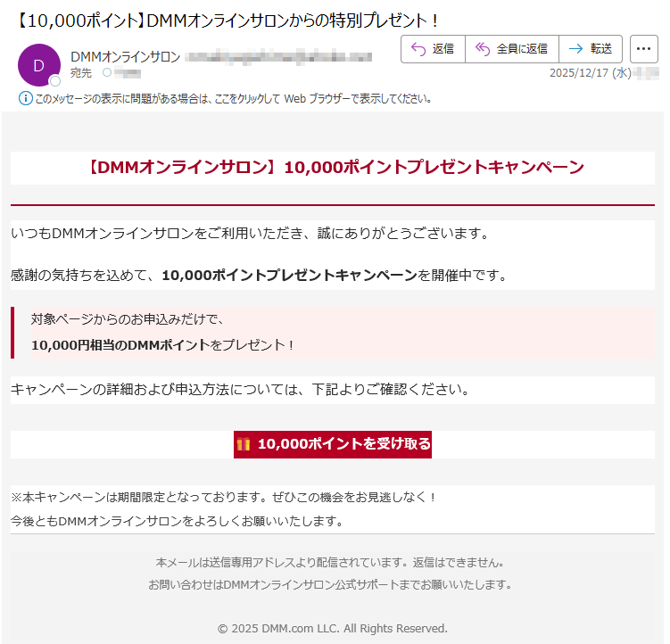
Task: Click the presence status circle on avatar
Action: tap(55, 81)
